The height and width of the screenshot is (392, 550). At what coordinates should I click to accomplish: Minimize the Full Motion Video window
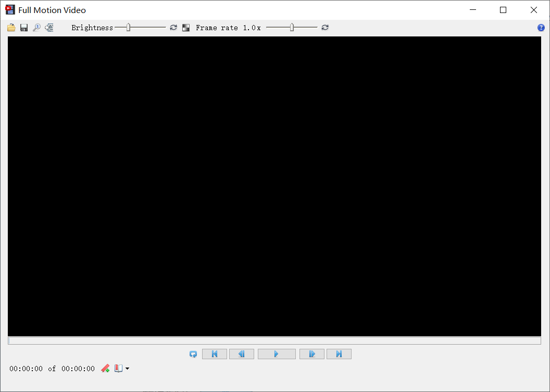point(473,10)
